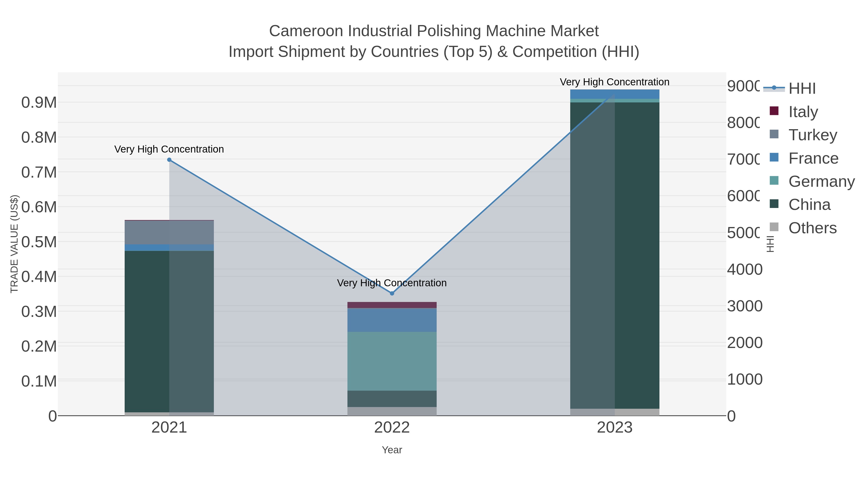Screen dimensions: 868x488
Task: Click the 2021 x-axis label
Action: pyautogui.click(x=169, y=427)
